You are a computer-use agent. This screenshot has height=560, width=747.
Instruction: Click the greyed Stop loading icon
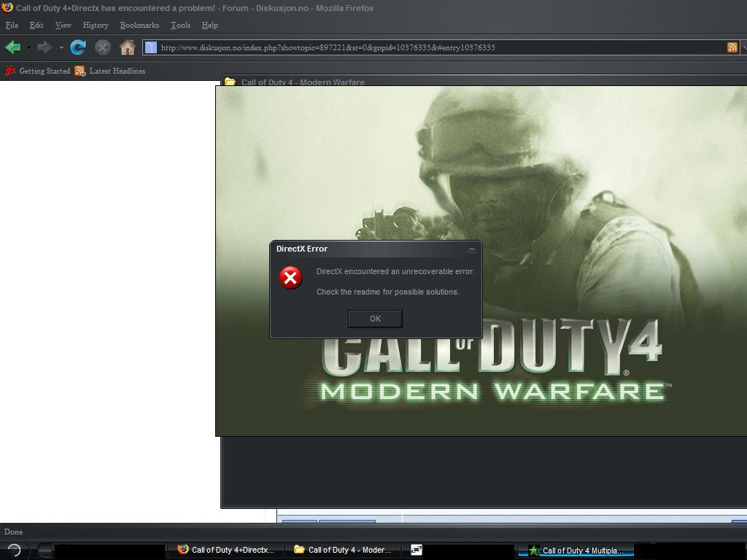[102, 47]
